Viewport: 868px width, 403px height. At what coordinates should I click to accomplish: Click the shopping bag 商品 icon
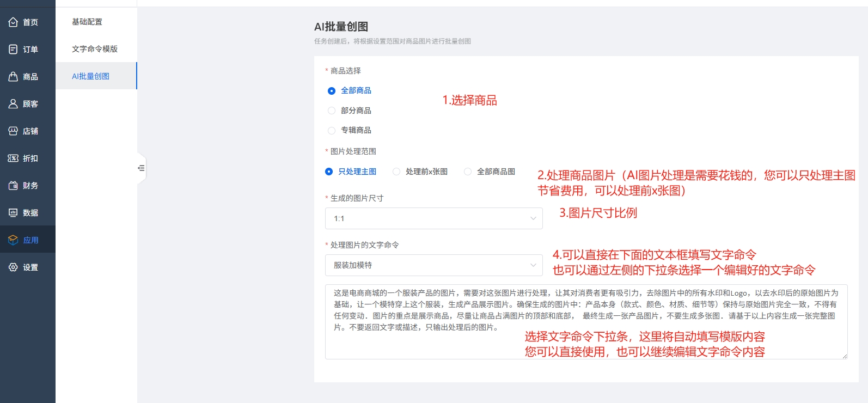13,77
